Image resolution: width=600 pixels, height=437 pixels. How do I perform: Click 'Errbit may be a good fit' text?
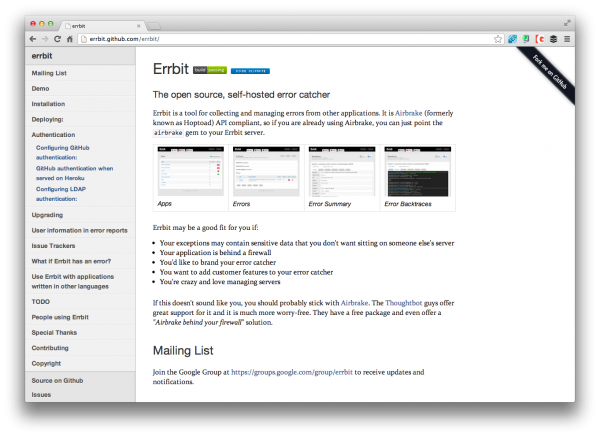[x=205, y=227]
